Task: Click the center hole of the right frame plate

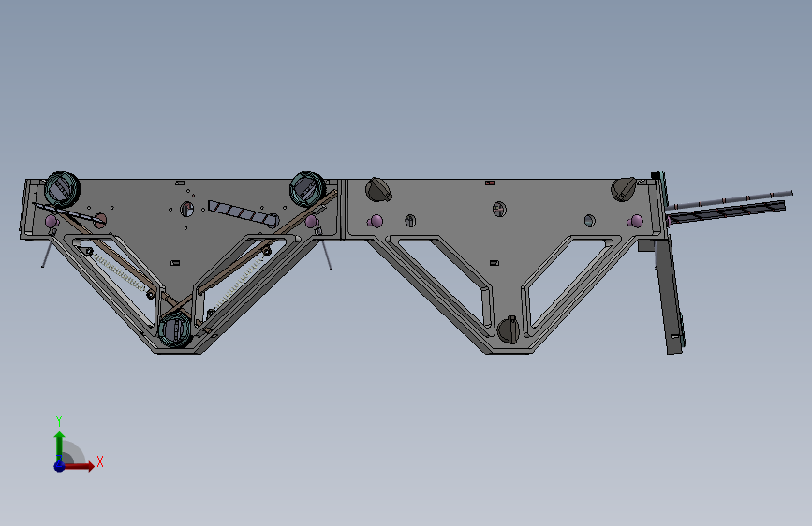Action: (x=499, y=209)
